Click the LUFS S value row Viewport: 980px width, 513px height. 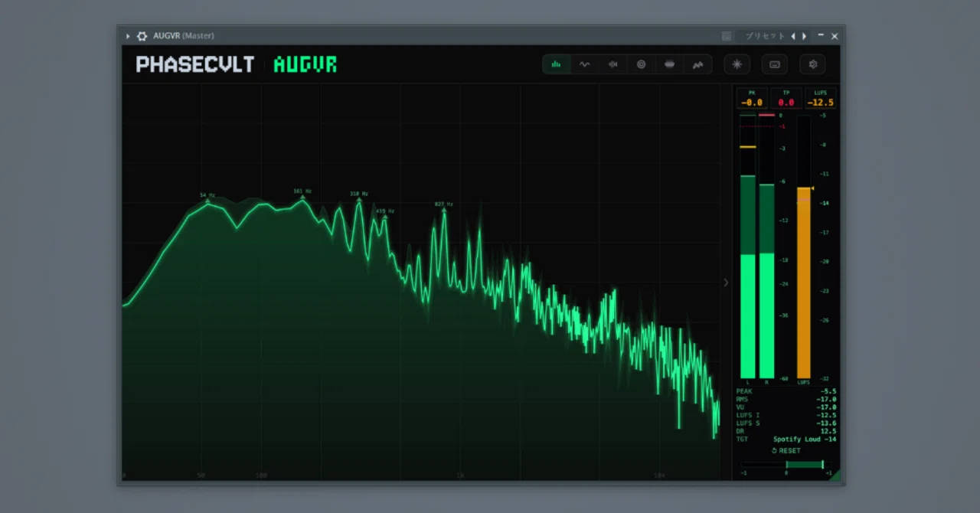[786, 423]
